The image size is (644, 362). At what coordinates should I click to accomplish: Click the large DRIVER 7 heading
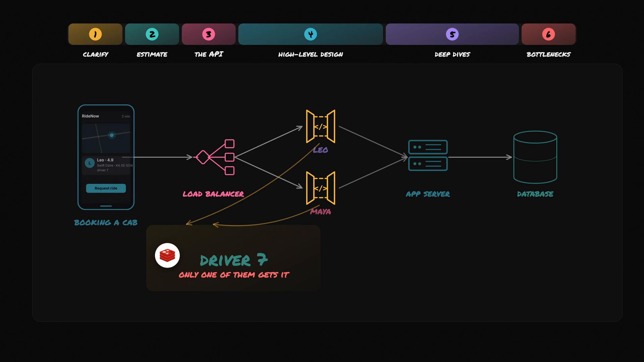[234, 260]
